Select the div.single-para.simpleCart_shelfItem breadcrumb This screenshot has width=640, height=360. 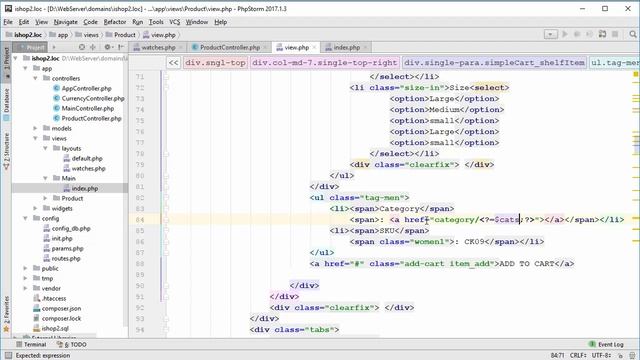tap(494, 63)
